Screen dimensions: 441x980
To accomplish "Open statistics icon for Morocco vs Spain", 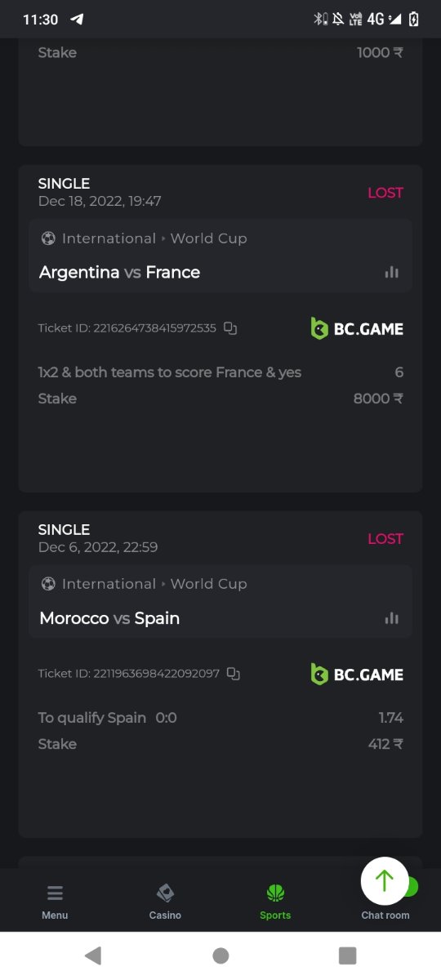I will point(392,618).
